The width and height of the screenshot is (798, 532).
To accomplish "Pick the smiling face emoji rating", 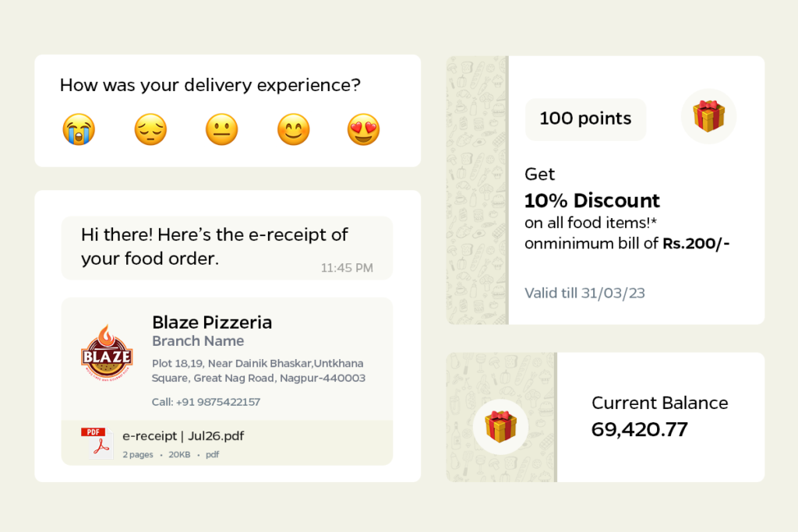I will pyautogui.click(x=293, y=129).
